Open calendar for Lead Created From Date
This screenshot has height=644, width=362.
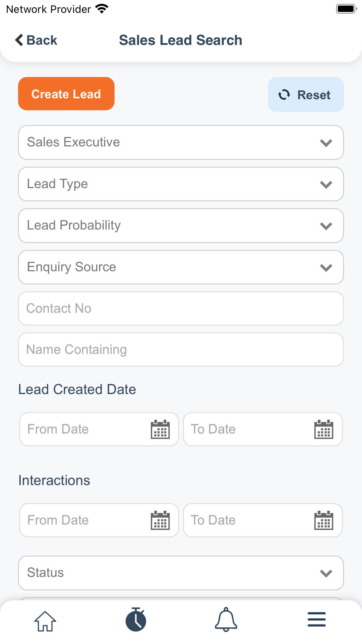160,429
